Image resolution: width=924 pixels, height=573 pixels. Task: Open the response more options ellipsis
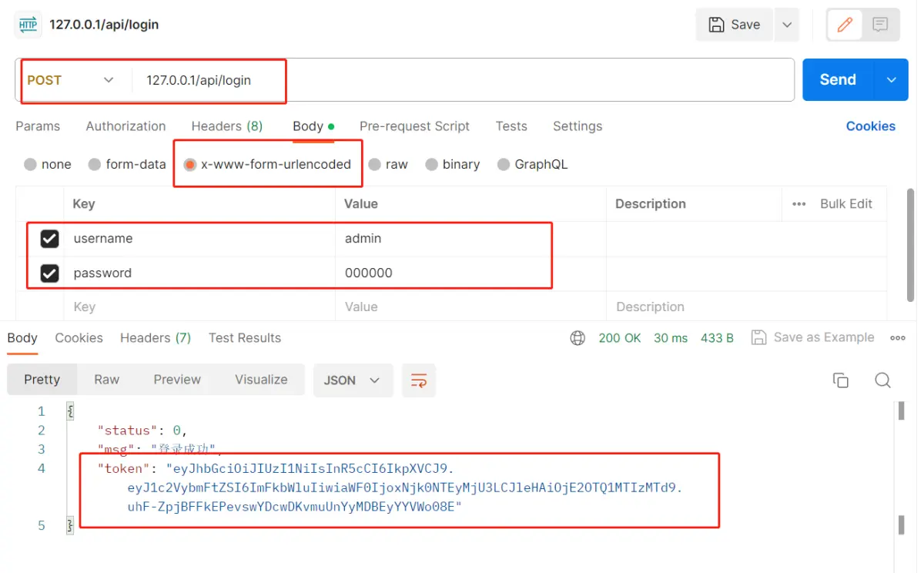tap(898, 338)
